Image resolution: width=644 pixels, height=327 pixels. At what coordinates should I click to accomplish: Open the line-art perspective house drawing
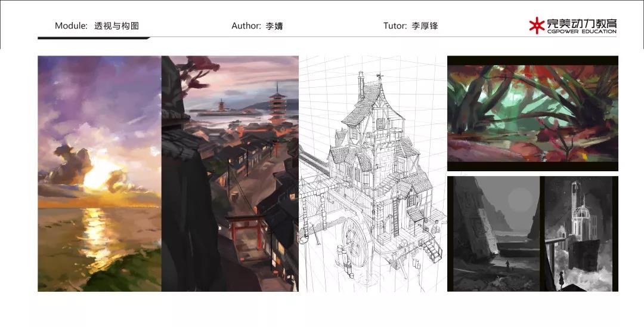tap(373, 173)
